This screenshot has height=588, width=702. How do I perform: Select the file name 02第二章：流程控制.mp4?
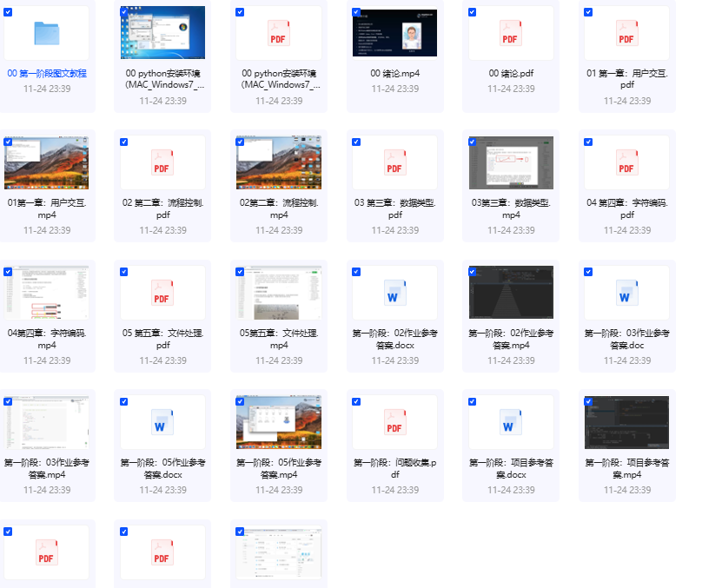coord(279,208)
